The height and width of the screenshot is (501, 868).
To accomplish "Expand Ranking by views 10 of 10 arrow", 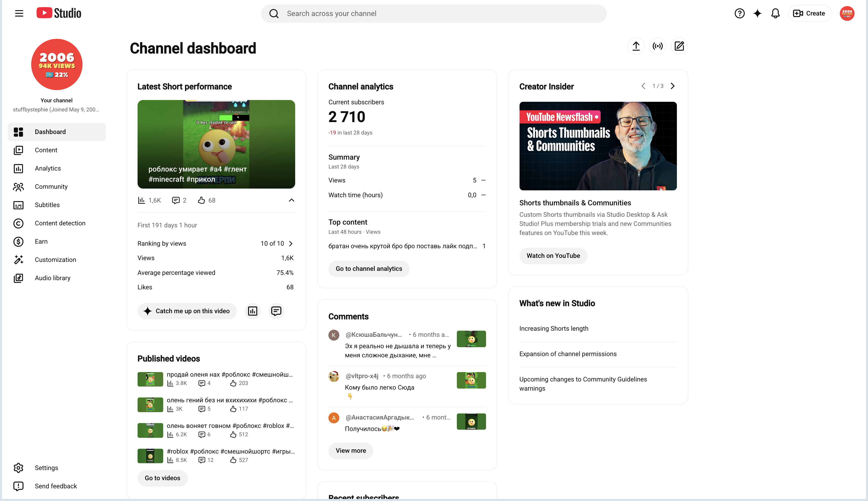I will click(291, 244).
